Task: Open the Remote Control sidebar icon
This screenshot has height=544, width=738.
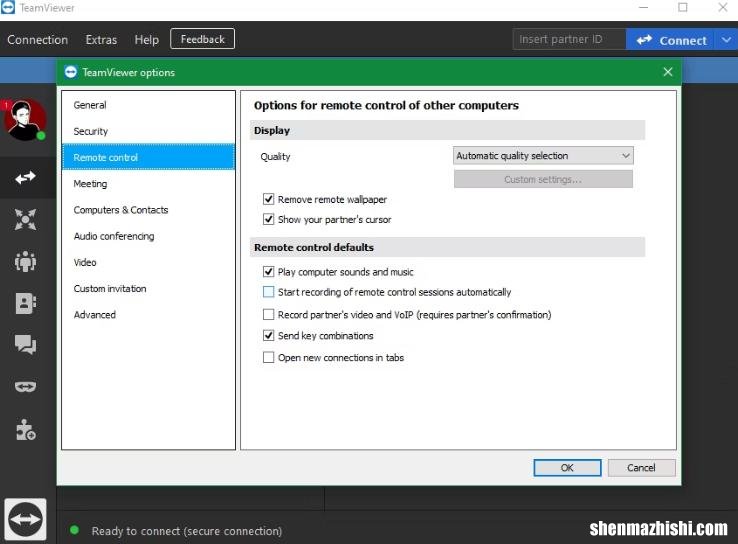Action: pyautogui.click(x=25, y=177)
